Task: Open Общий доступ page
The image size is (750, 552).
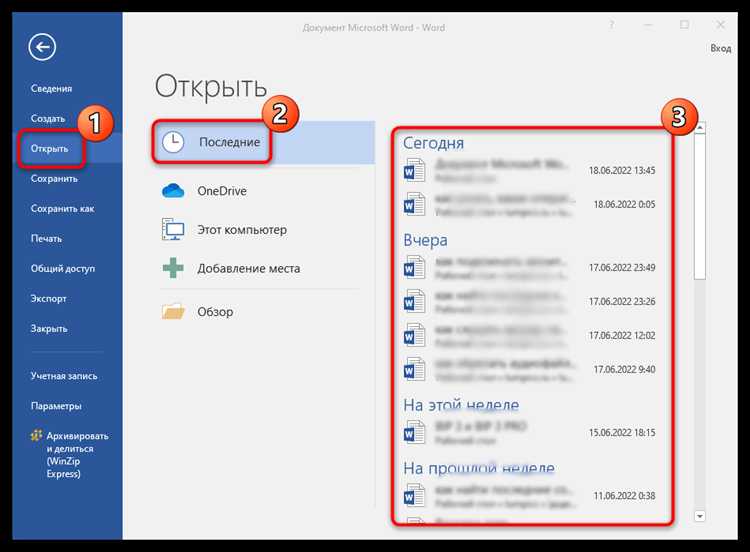Action: (x=63, y=268)
